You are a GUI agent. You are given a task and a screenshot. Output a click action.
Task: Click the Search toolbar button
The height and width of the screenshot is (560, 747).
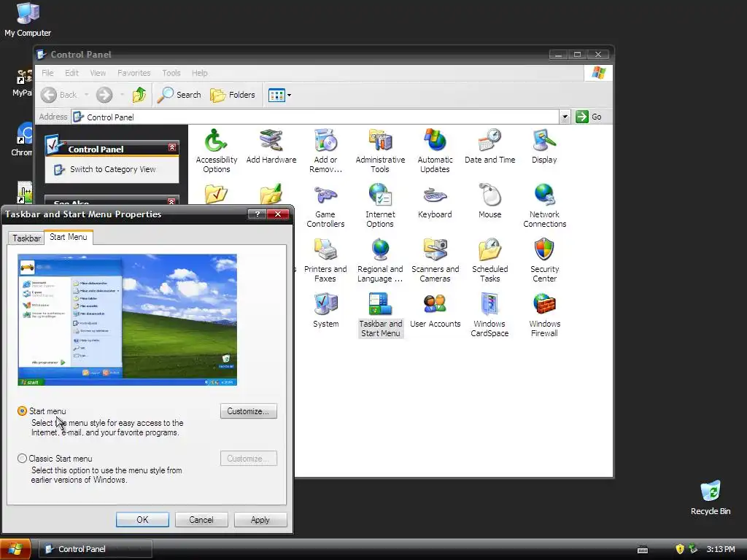[x=179, y=95]
